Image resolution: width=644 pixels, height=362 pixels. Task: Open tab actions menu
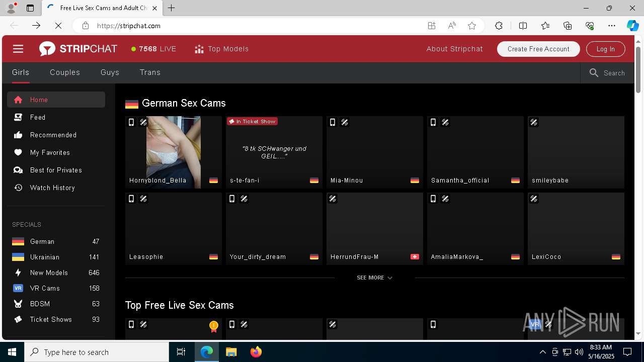pos(30,8)
